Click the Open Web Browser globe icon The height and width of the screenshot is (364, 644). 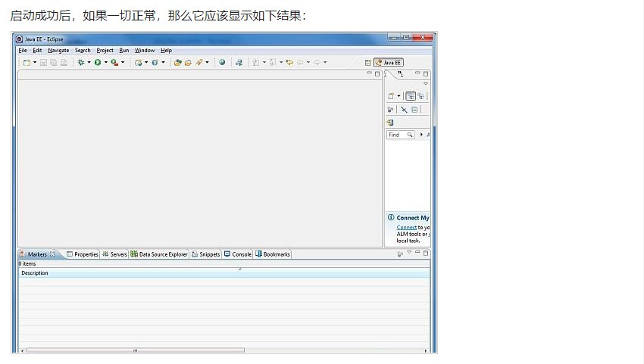[x=222, y=62]
